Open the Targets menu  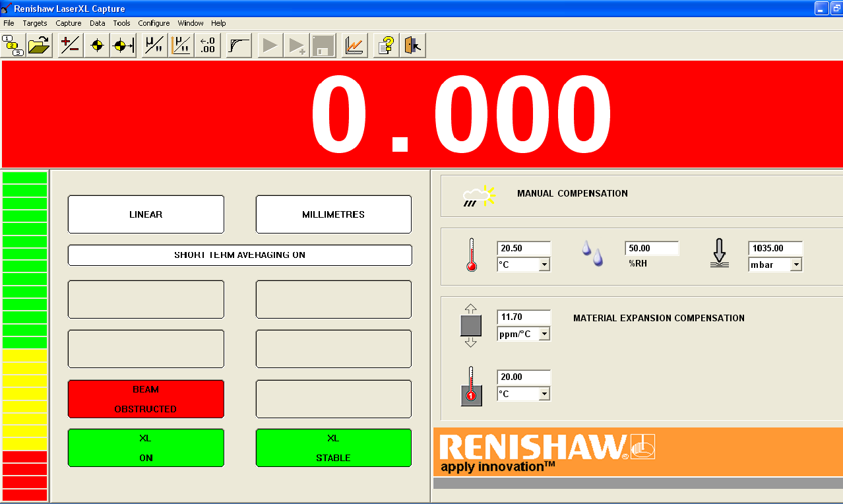(35, 23)
